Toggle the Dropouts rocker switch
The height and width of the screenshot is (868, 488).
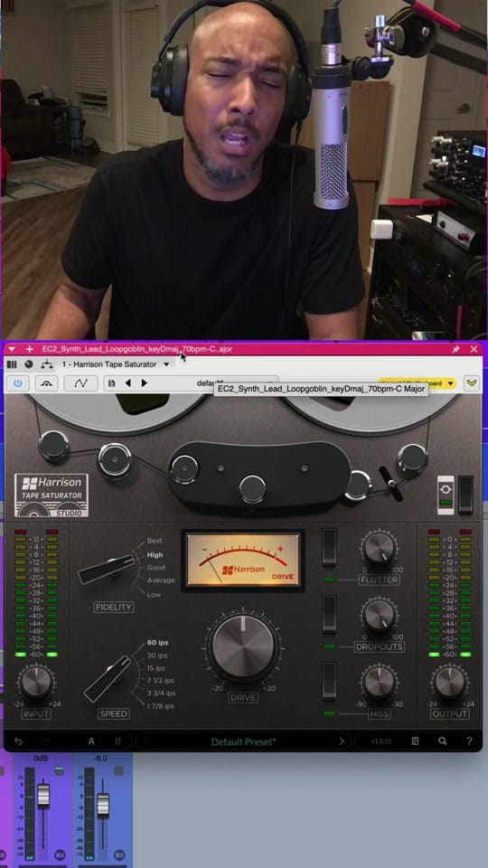[329, 613]
